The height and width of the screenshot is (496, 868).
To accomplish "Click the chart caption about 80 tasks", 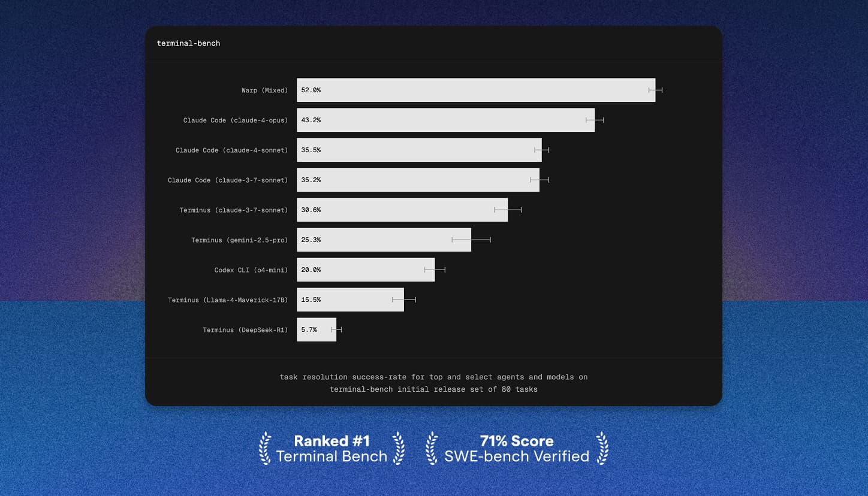I will tap(433, 383).
